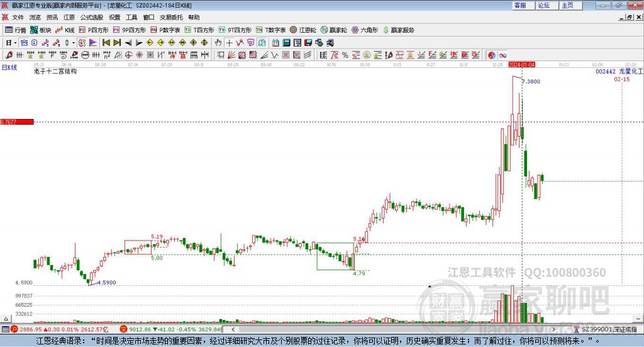The width and height of the screenshot is (644, 347).
Task: Open the 公式选股 menu
Action: (92, 17)
